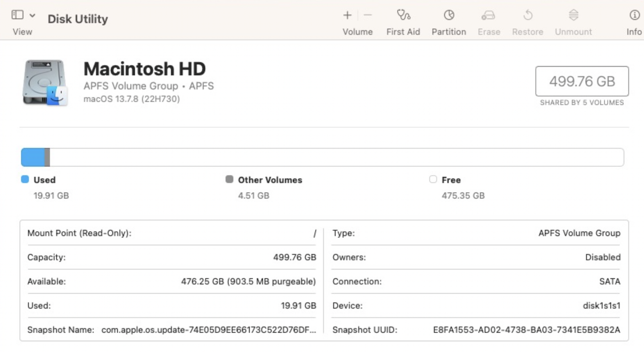Click the Macintosh HD drive icon

click(x=45, y=83)
